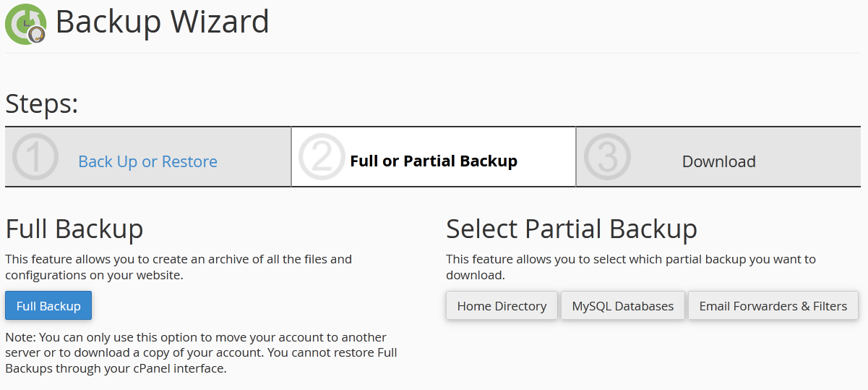Select the Full or Partial Backup step label
This screenshot has width=868, height=390.
pyautogui.click(x=433, y=161)
